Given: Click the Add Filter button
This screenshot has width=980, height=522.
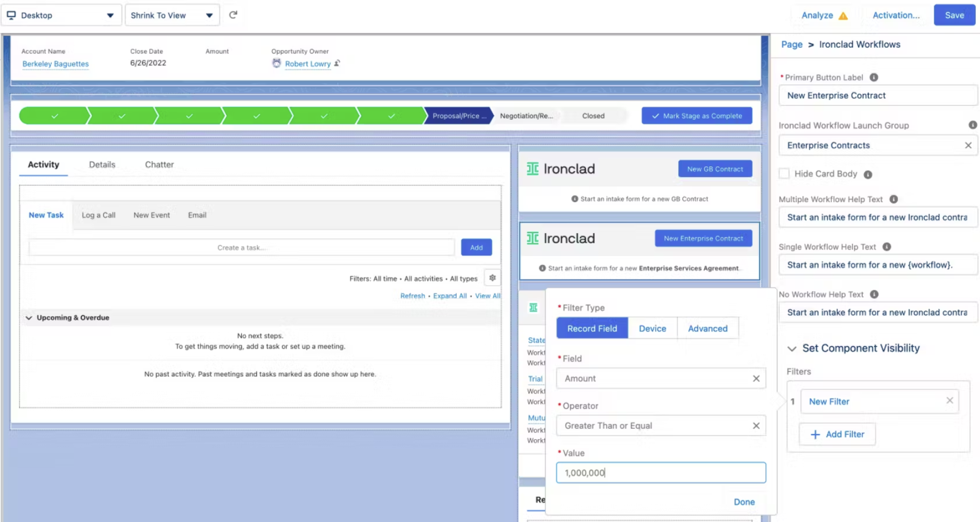Looking at the screenshot, I should point(837,434).
